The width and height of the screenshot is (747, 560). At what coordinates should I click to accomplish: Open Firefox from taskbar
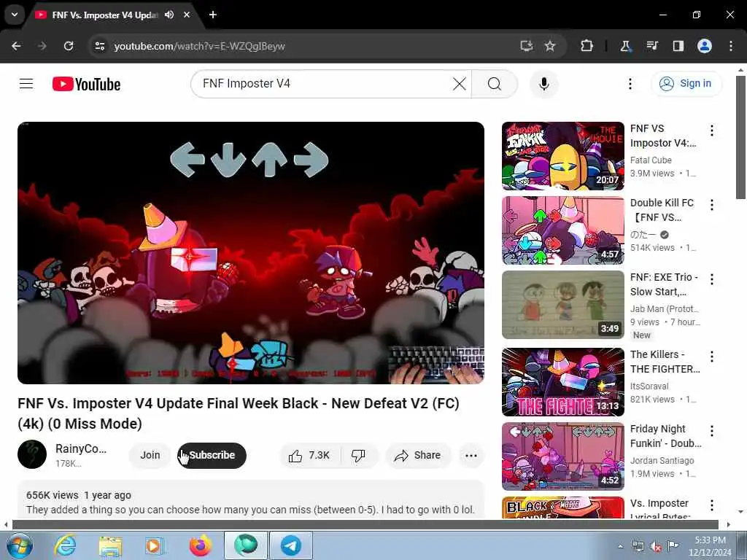pos(201,545)
